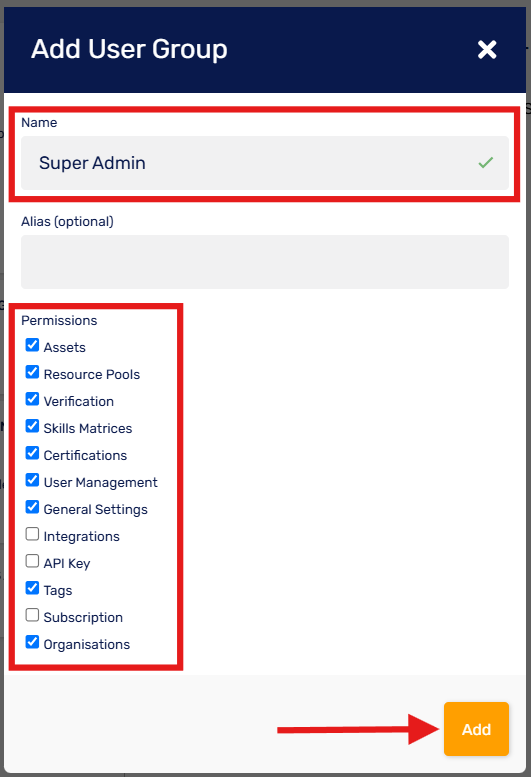The image size is (531, 777).
Task: Uncheck the General Settings permission
Action: [x=32, y=507]
